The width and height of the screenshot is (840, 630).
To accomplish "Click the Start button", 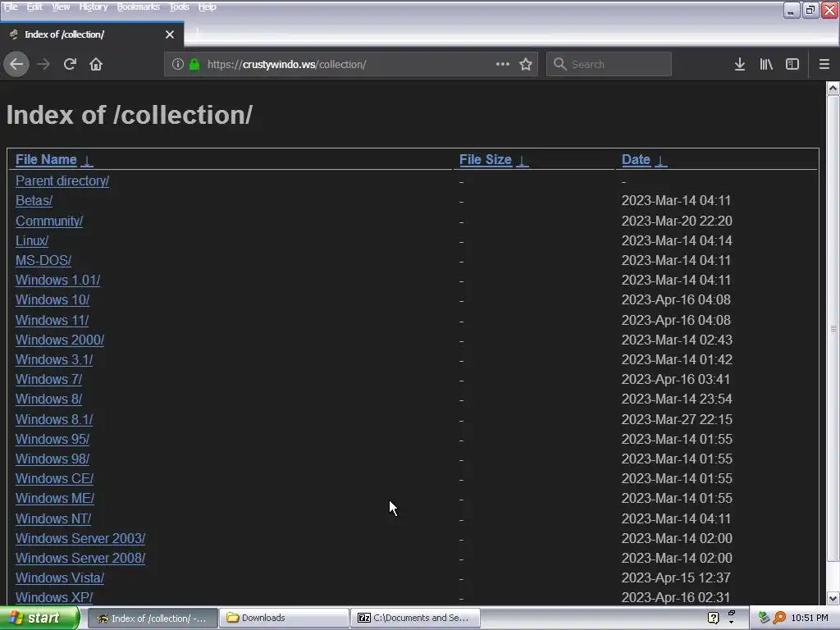I will [39, 619].
